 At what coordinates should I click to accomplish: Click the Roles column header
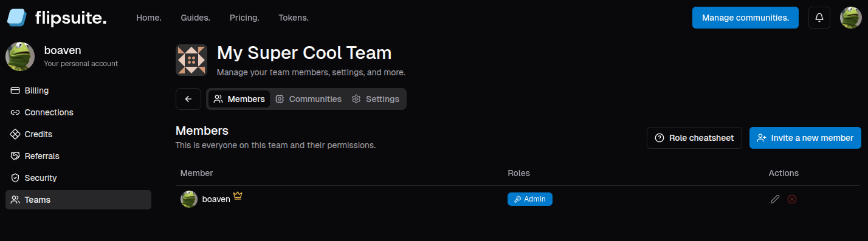pyautogui.click(x=518, y=173)
